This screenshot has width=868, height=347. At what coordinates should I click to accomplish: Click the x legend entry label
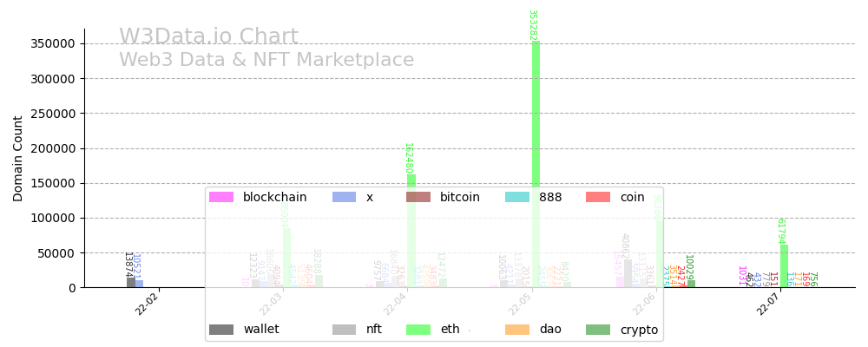370,197
